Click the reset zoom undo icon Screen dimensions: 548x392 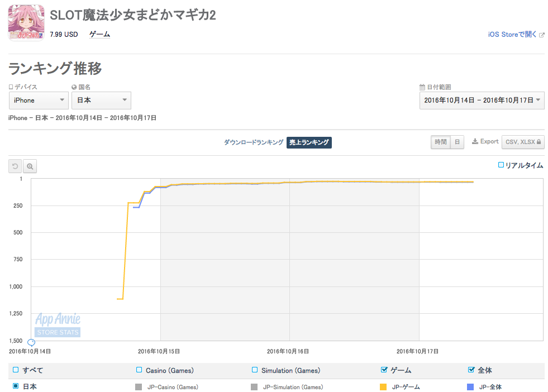pyautogui.click(x=15, y=166)
